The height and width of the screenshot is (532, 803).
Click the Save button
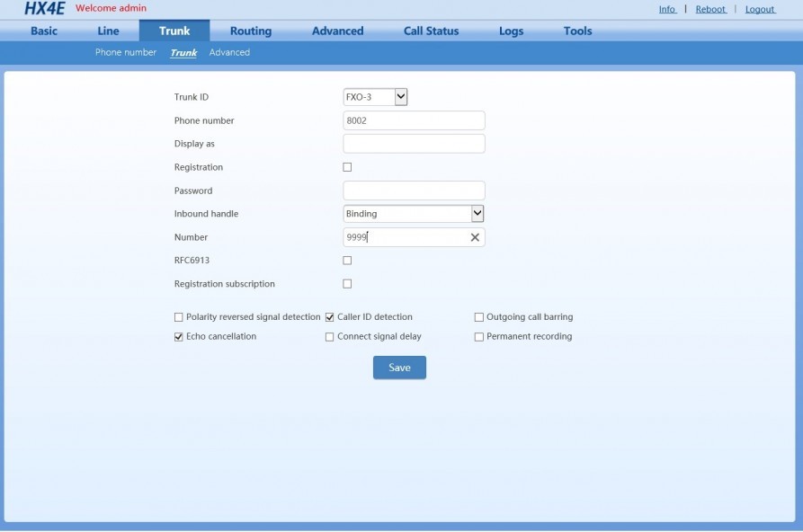coord(399,368)
